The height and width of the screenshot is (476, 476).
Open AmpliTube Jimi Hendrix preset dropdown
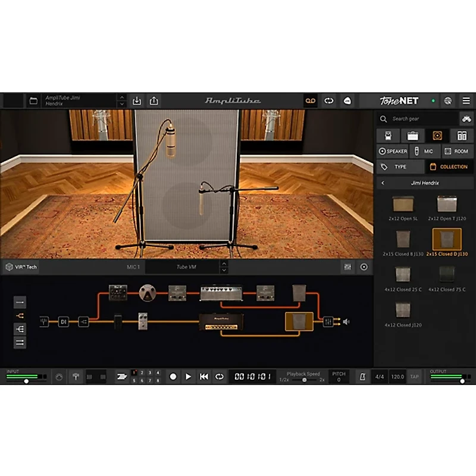pos(79,101)
